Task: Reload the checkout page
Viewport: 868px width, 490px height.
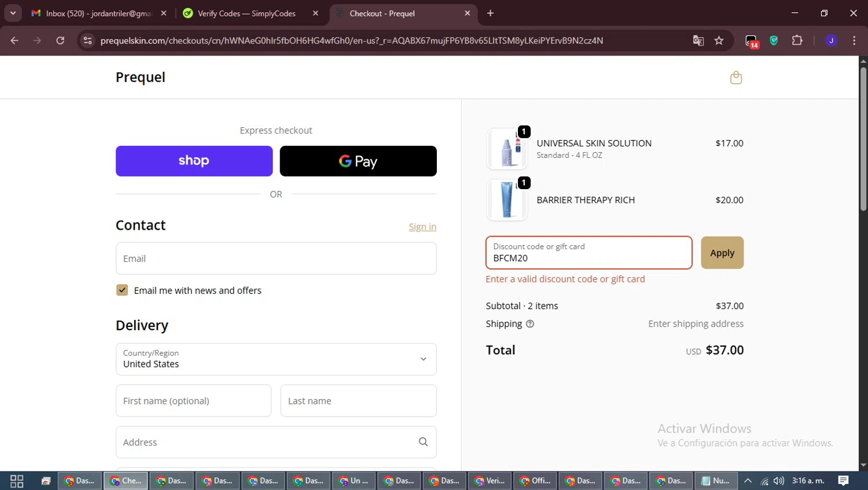Action: point(60,40)
